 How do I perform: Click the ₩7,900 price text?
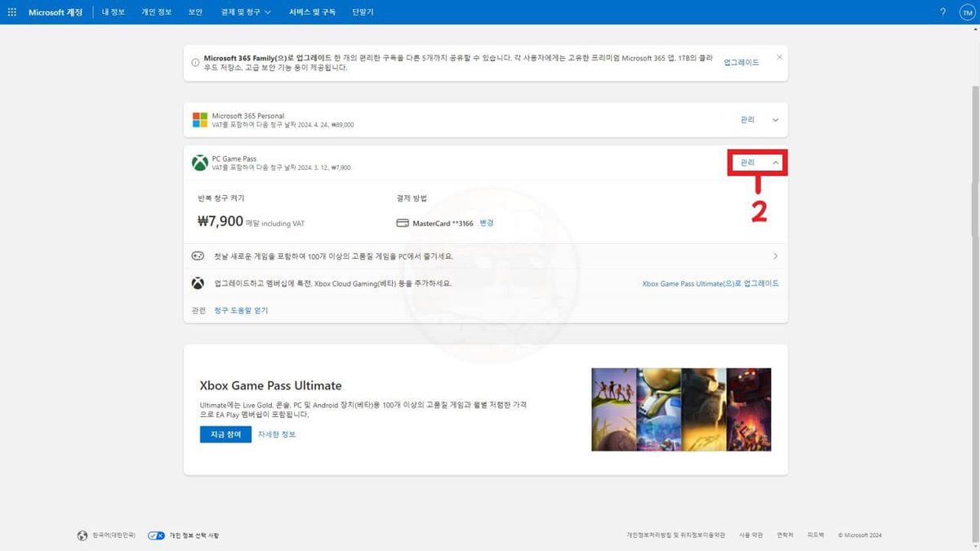[x=220, y=221]
